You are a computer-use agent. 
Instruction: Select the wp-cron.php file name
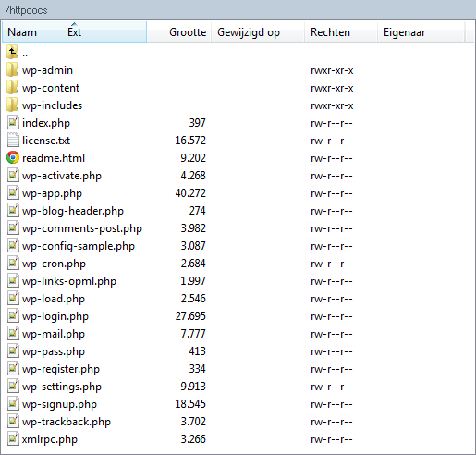click(x=54, y=264)
